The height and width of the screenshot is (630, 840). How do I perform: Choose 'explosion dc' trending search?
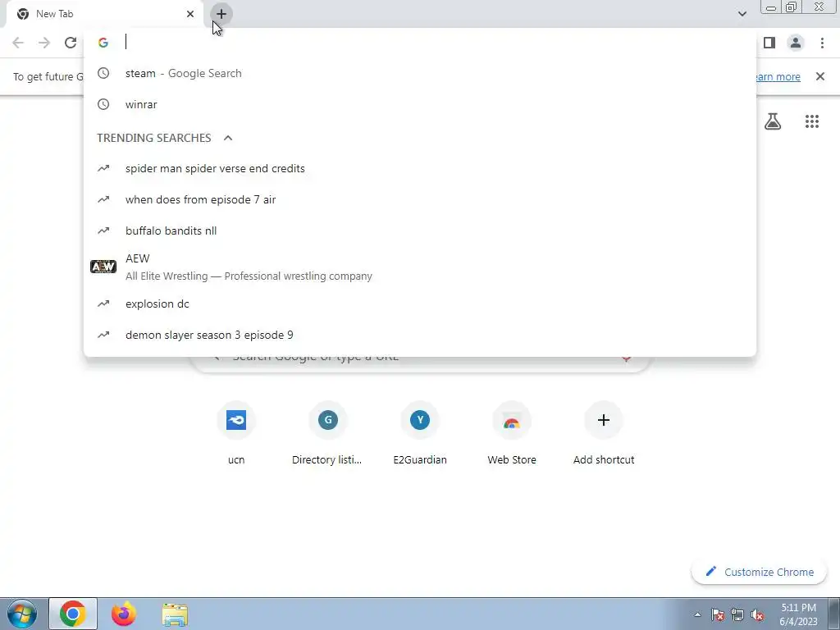(x=420, y=304)
